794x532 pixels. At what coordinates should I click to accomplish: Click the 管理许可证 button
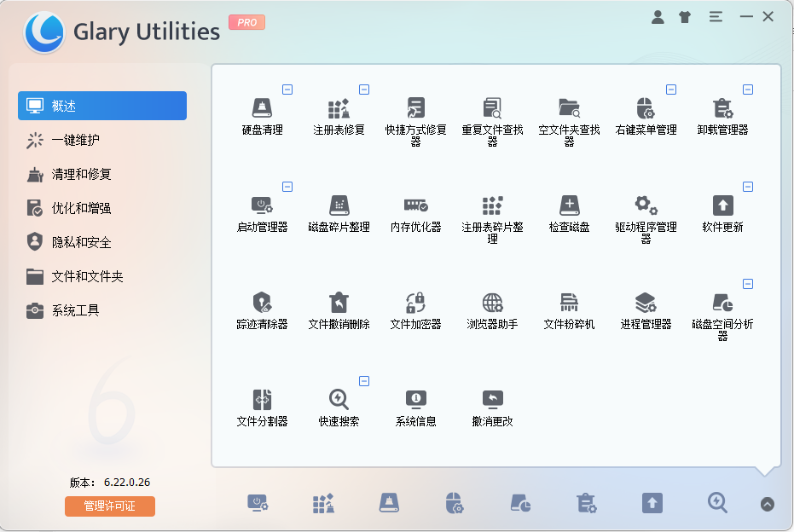pos(109,506)
